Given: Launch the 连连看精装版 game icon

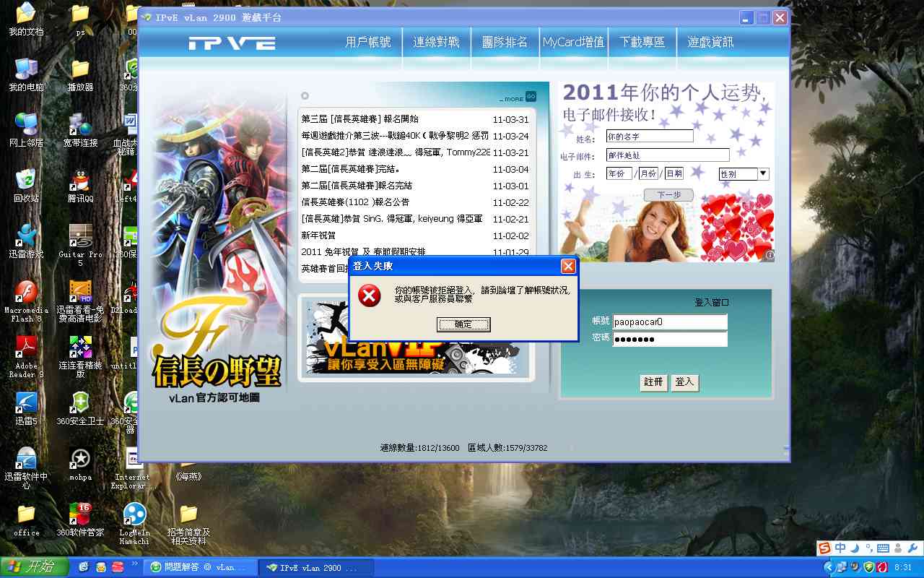Looking at the screenshot, I should click(80, 357).
